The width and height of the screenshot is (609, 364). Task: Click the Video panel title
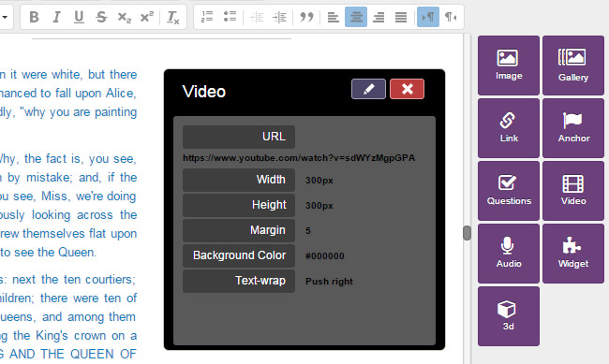(x=204, y=92)
